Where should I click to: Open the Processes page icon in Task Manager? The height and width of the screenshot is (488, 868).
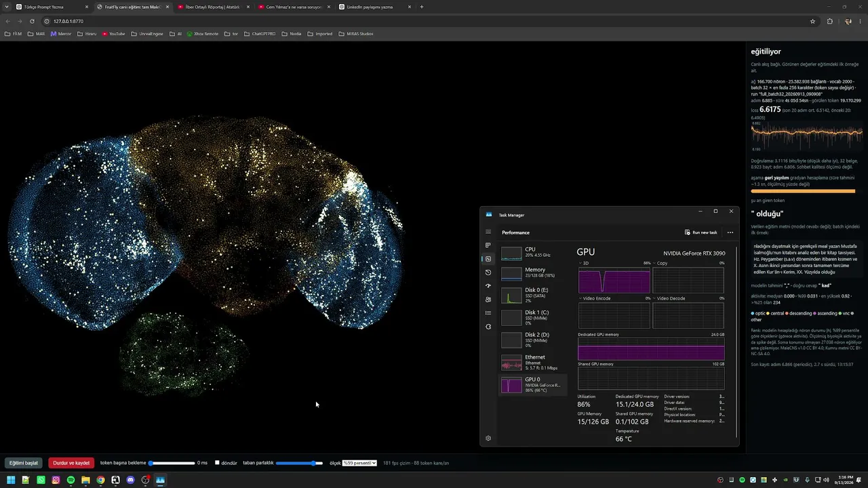click(488, 245)
